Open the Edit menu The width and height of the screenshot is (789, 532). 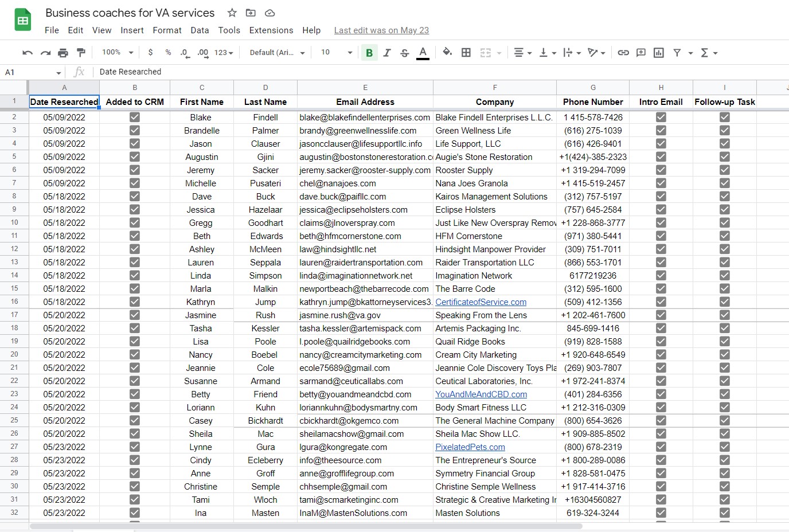pos(75,30)
